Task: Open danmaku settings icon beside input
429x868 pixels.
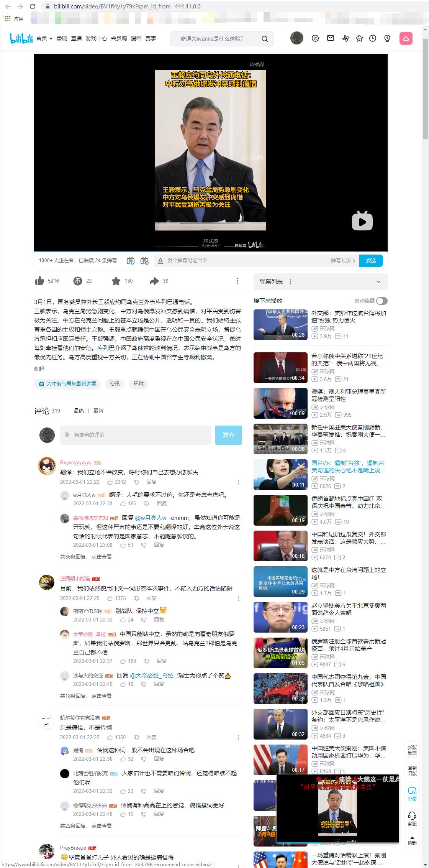Action: click(x=144, y=261)
